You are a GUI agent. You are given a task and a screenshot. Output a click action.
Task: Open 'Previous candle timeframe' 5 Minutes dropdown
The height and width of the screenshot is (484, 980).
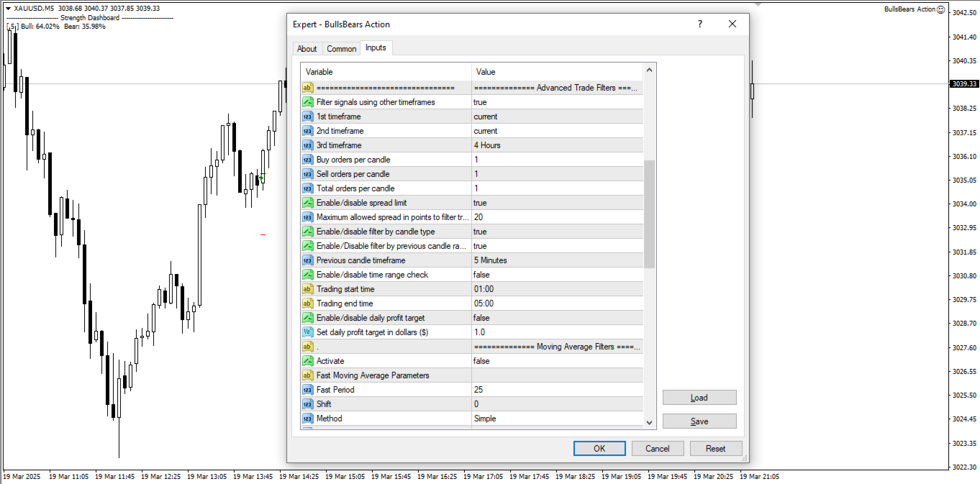coord(558,260)
